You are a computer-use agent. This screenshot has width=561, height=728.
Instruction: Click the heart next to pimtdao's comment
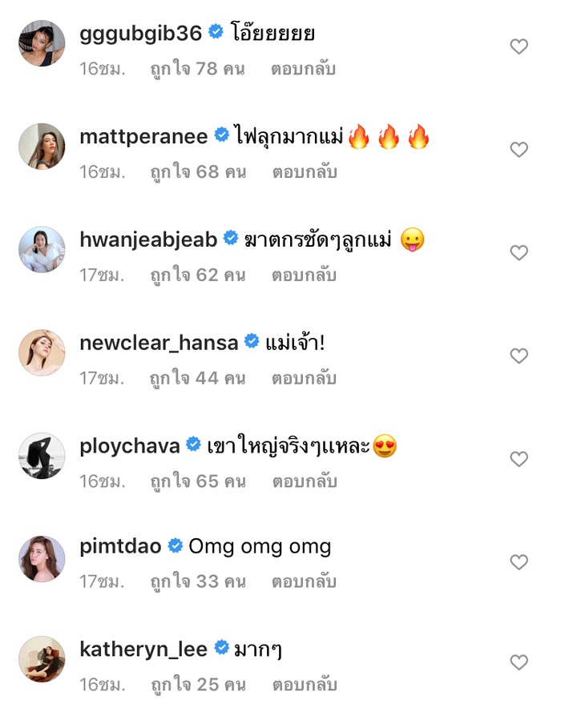tap(520, 561)
